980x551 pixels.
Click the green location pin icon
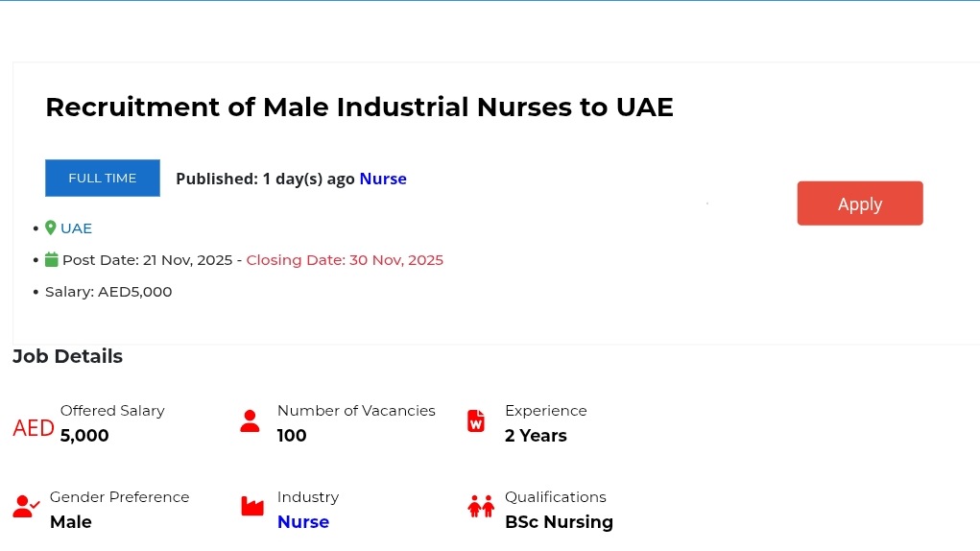[51, 228]
